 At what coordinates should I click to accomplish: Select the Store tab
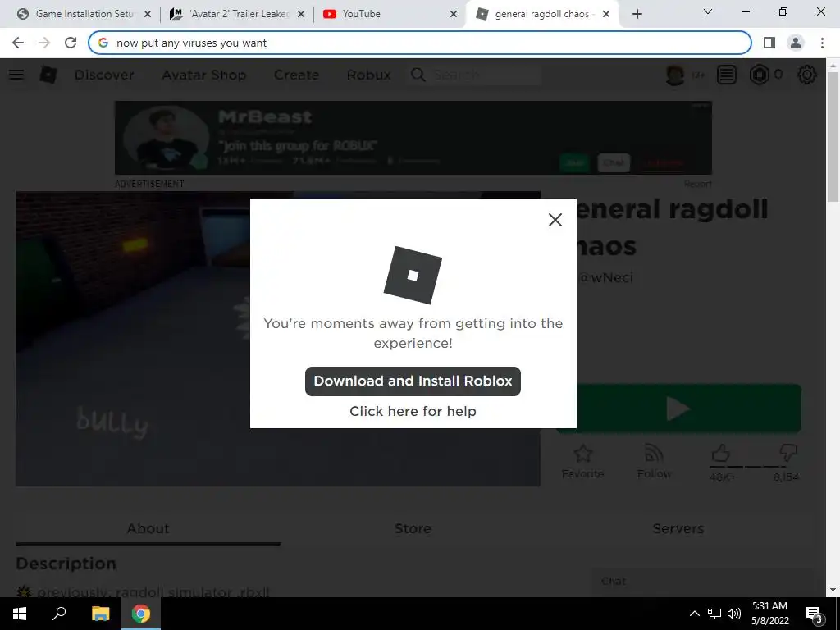413,529
